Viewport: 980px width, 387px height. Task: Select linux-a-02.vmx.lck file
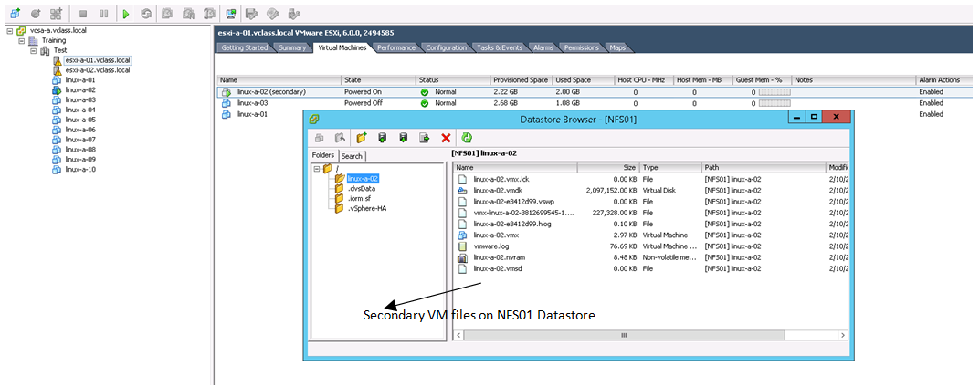click(x=502, y=179)
